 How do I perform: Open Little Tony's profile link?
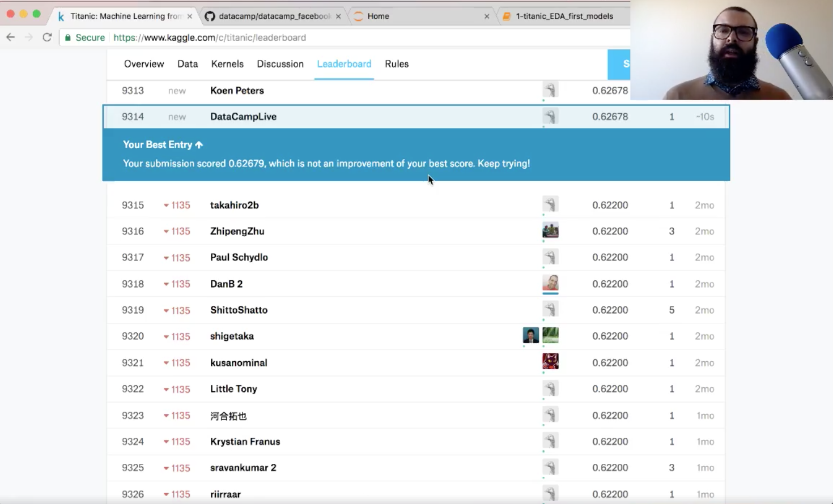coord(233,388)
